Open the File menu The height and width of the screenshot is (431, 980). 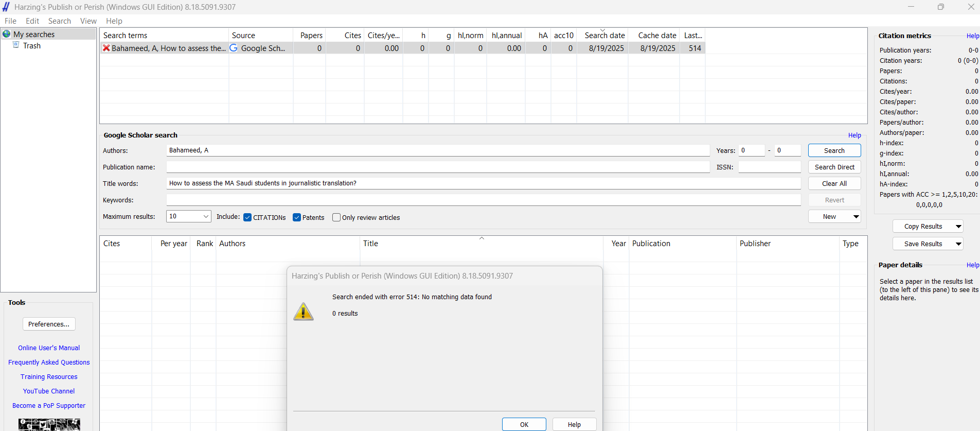(10, 21)
